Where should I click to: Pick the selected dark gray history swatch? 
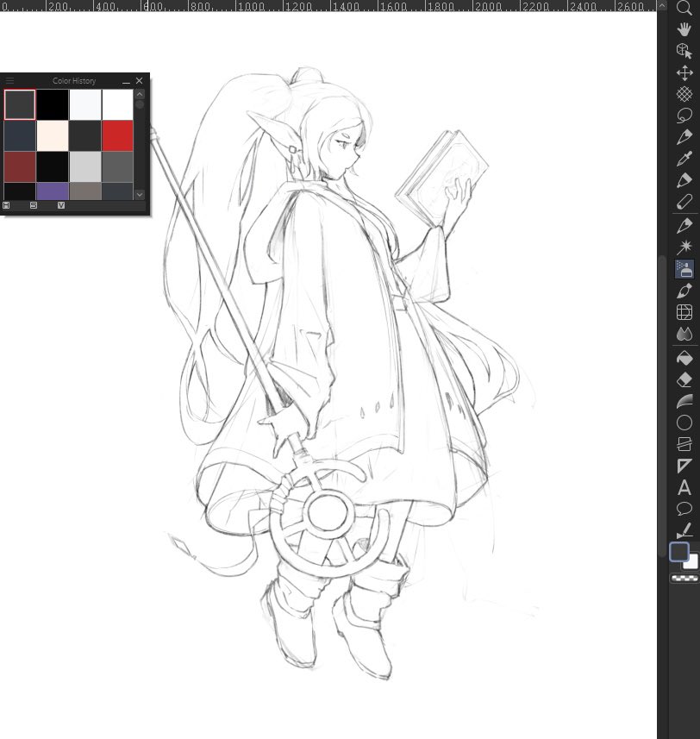click(x=20, y=104)
